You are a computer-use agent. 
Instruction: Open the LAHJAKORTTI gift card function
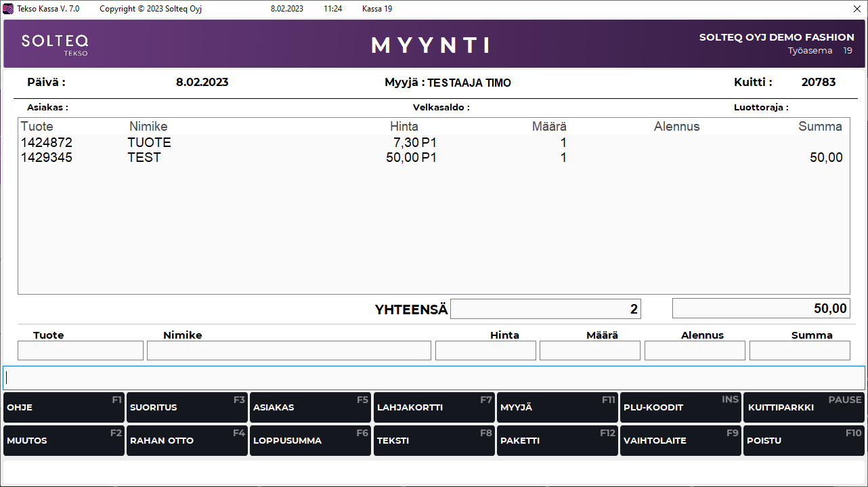434,408
